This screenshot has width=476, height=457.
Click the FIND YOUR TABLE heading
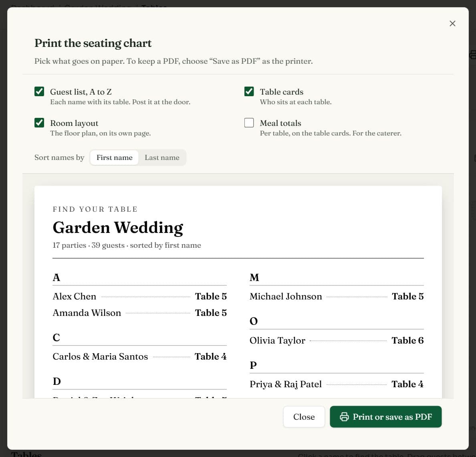coord(95,209)
